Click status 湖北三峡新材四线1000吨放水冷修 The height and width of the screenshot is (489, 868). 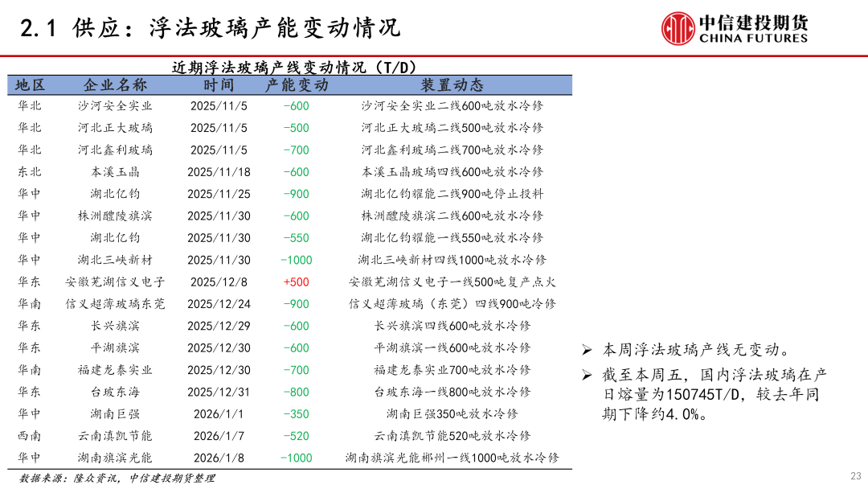[x=452, y=260]
